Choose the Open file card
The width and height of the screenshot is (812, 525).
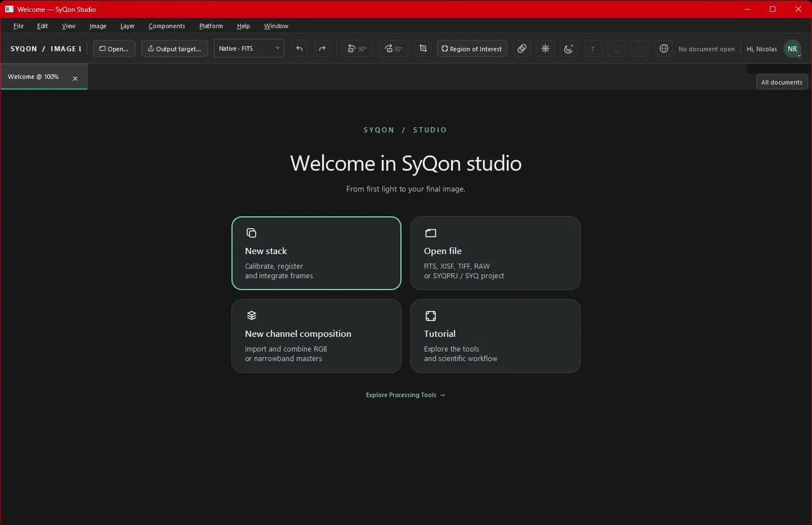click(496, 253)
